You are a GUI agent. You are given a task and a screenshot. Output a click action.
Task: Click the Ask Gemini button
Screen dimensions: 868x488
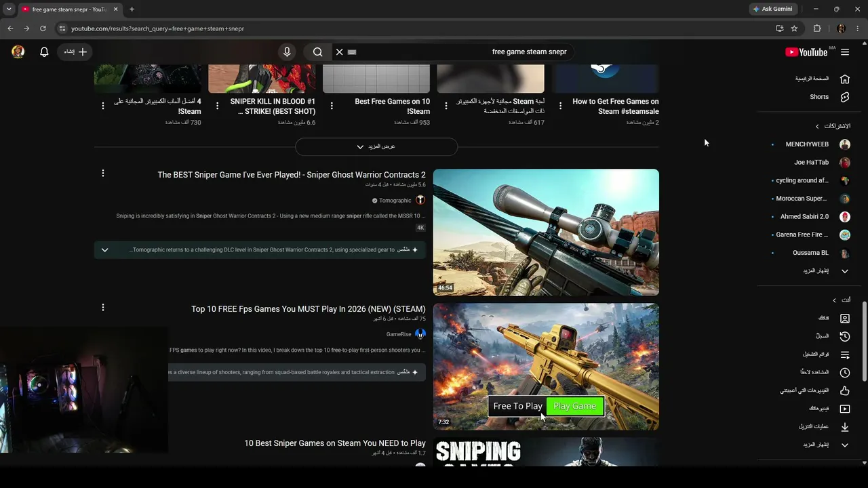772,9
